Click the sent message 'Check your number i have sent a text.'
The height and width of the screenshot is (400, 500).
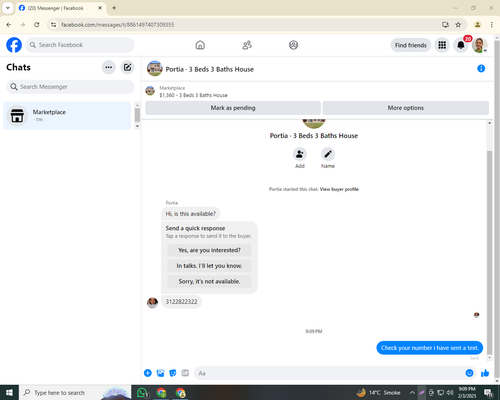click(x=430, y=348)
